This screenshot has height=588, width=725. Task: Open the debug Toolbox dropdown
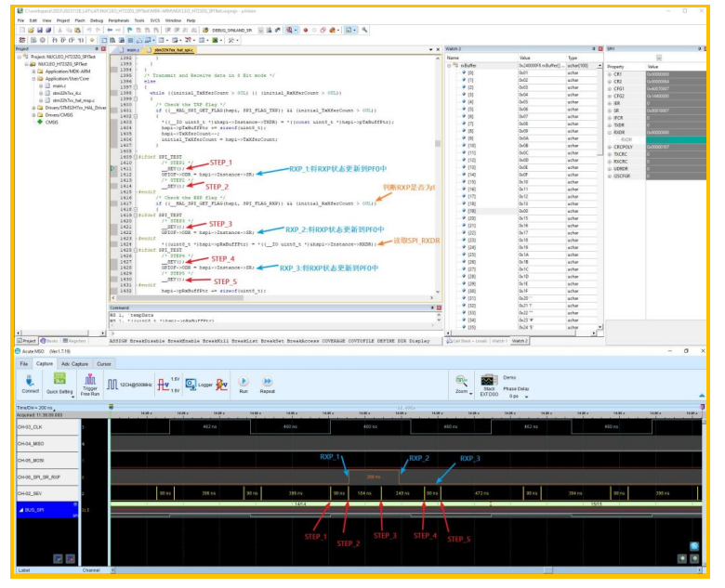[238, 40]
